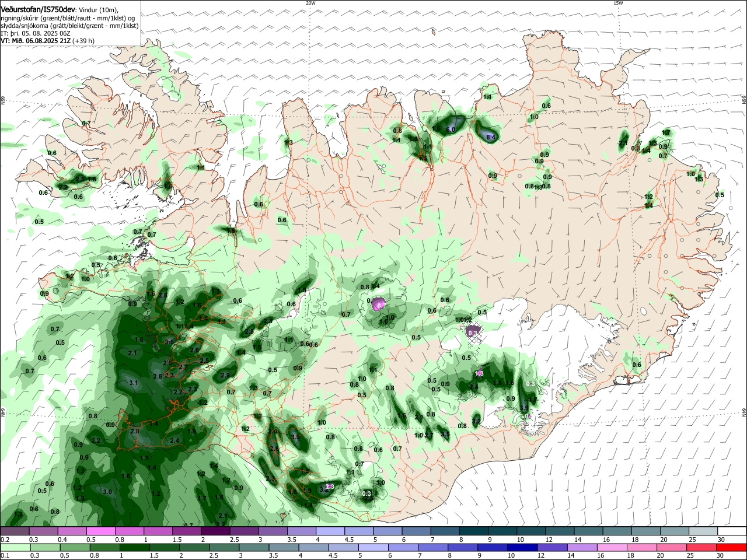
Task: Click the 0.1 label in the rain legend
Action: pyautogui.click(x=5, y=556)
